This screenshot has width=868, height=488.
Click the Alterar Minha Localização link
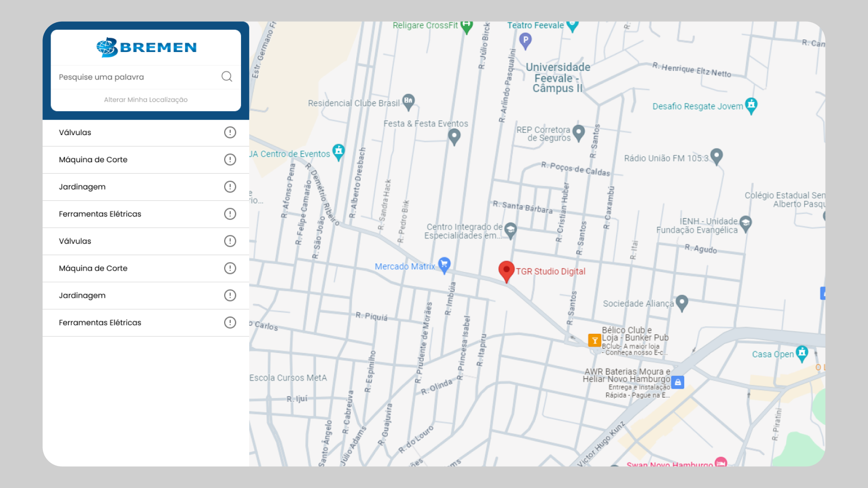[146, 99]
